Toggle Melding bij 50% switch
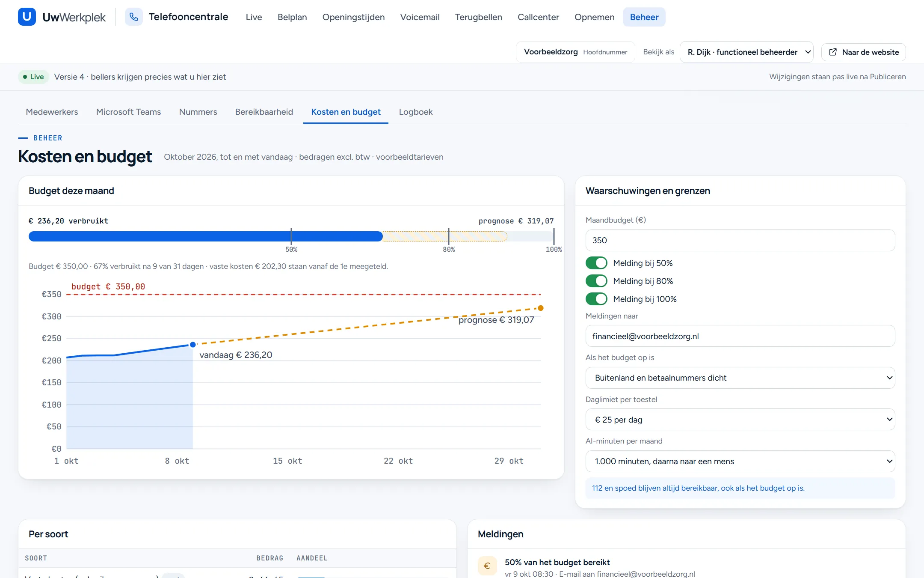Image resolution: width=924 pixels, height=578 pixels. (x=596, y=263)
